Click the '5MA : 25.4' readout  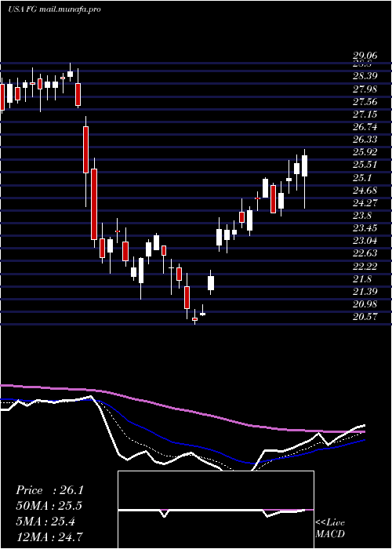coord(47,522)
